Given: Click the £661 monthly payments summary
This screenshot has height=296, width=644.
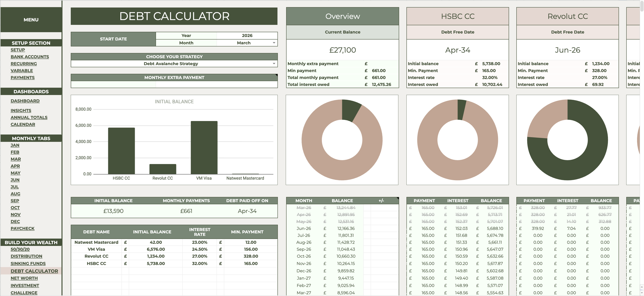Looking at the screenshot, I should click(x=186, y=211).
